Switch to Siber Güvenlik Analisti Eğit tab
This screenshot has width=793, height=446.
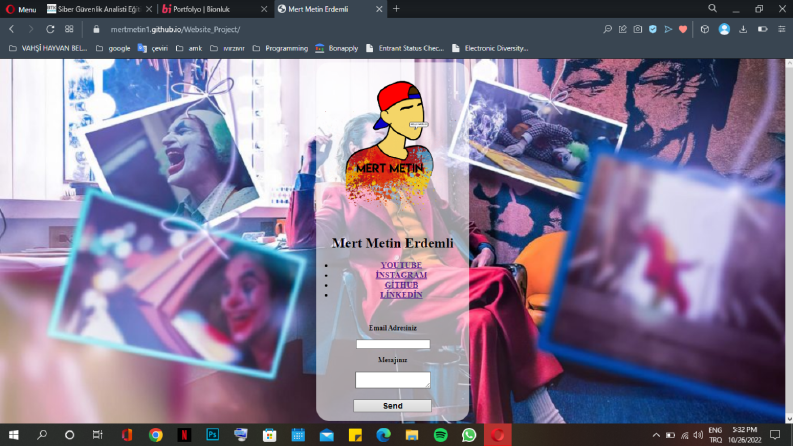[x=99, y=9]
